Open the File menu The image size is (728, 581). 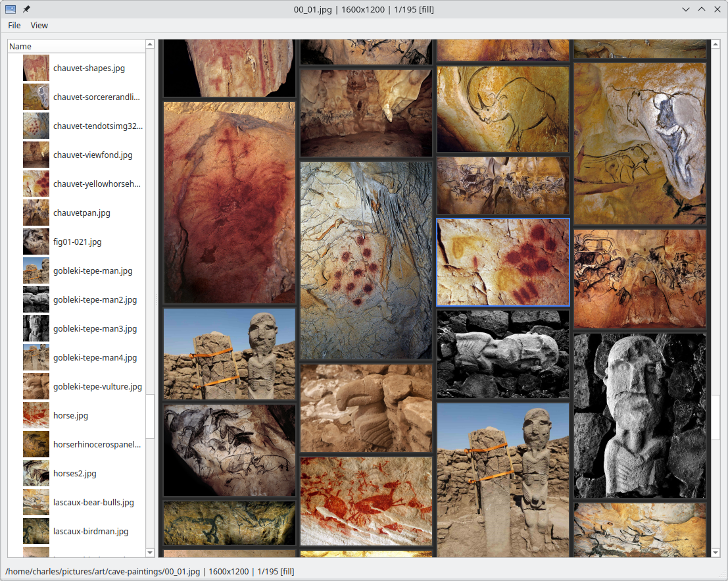(14, 25)
